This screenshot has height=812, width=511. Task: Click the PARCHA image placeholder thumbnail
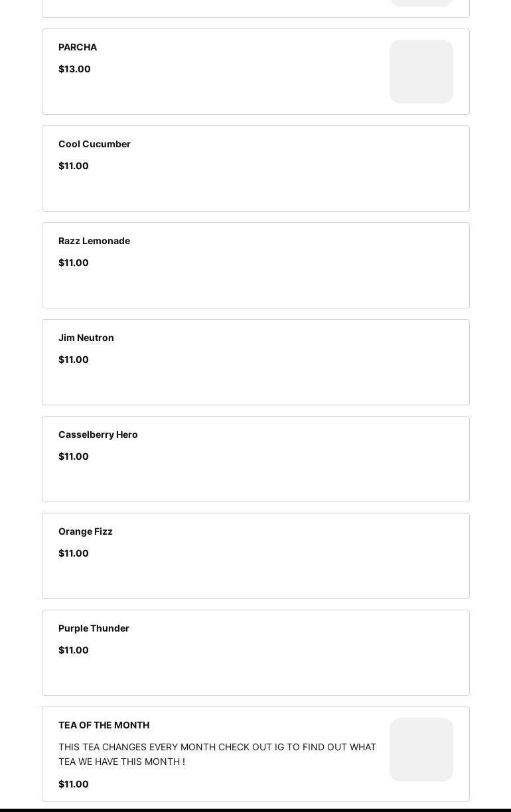(x=421, y=72)
